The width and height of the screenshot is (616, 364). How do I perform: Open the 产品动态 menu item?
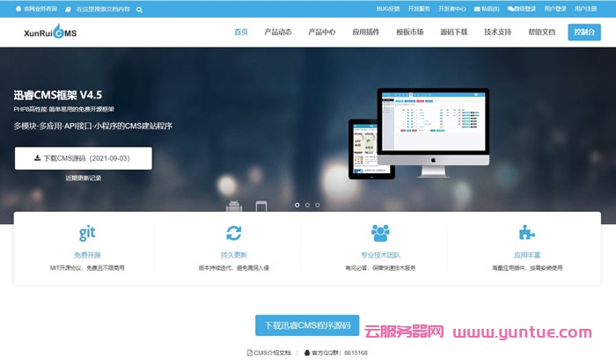(x=278, y=33)
